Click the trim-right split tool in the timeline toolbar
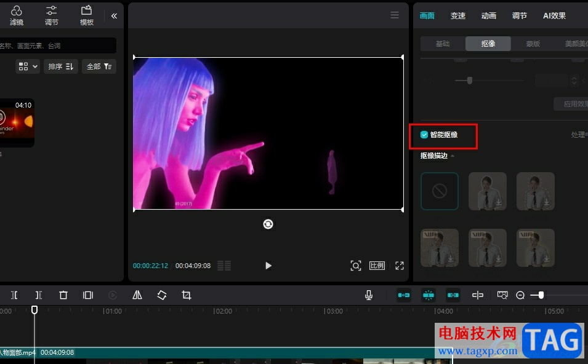 click(x=38, y=295)
